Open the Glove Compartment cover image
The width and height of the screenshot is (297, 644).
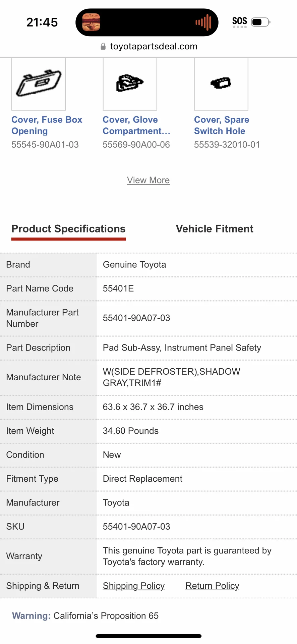point(130,84)
